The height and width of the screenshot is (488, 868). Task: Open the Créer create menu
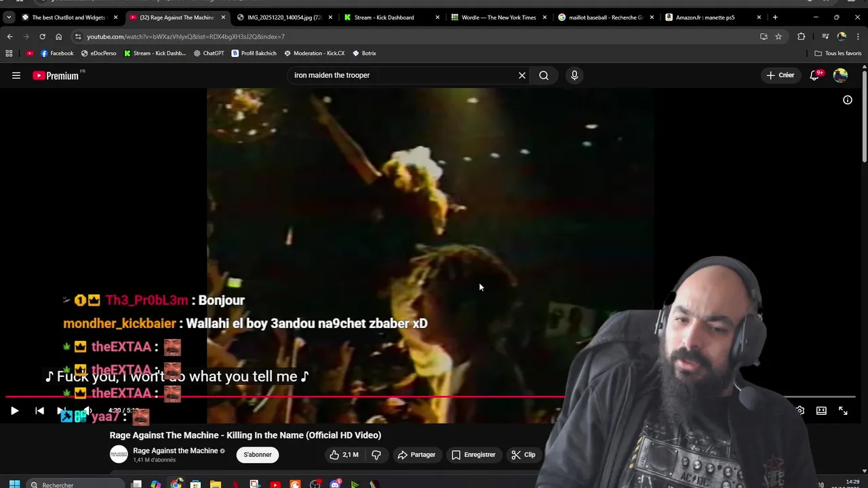pyautogui.click(x=780, y=75)
